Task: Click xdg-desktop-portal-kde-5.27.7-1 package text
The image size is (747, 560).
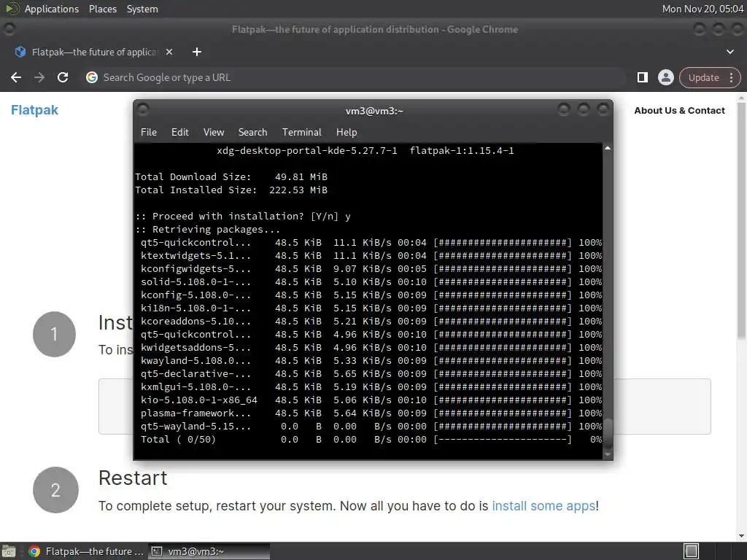Action: (307, 150)
